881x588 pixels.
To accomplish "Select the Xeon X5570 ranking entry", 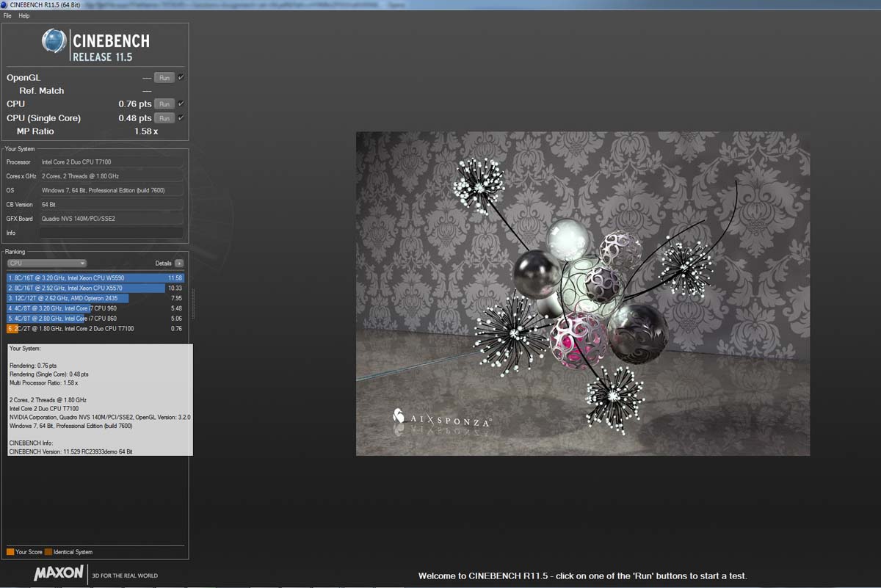I will 95,288.
